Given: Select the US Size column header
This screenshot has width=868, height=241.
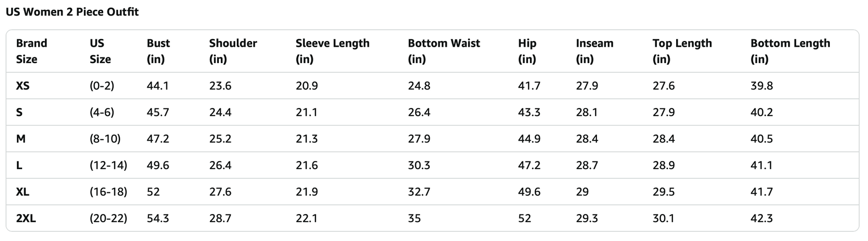Looking at the screenshot, I should click(100, 51).
